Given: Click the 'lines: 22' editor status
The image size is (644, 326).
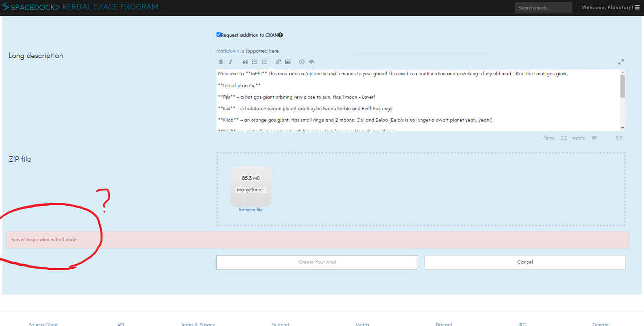Looking at the screenshot, I should [555, 138].
